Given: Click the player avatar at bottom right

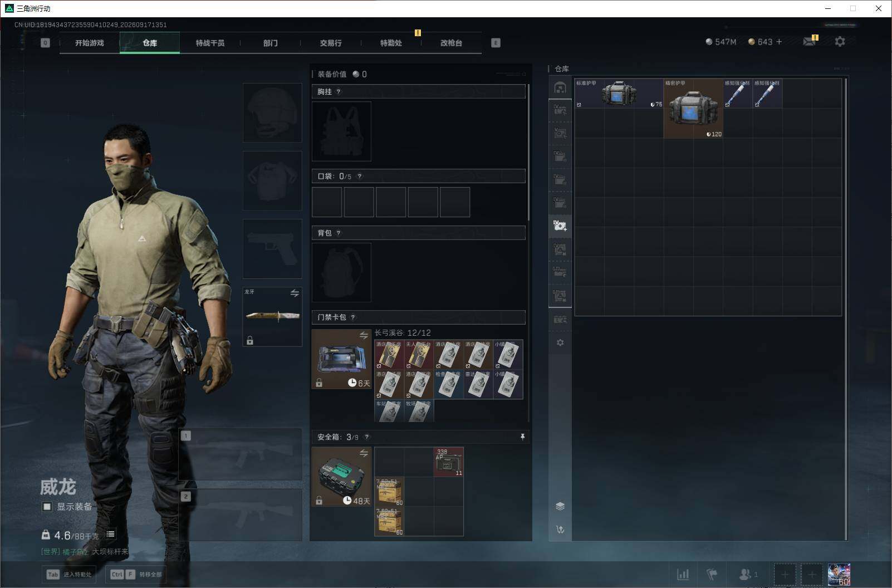Looking at the screenshot, I should pos(839,575).
